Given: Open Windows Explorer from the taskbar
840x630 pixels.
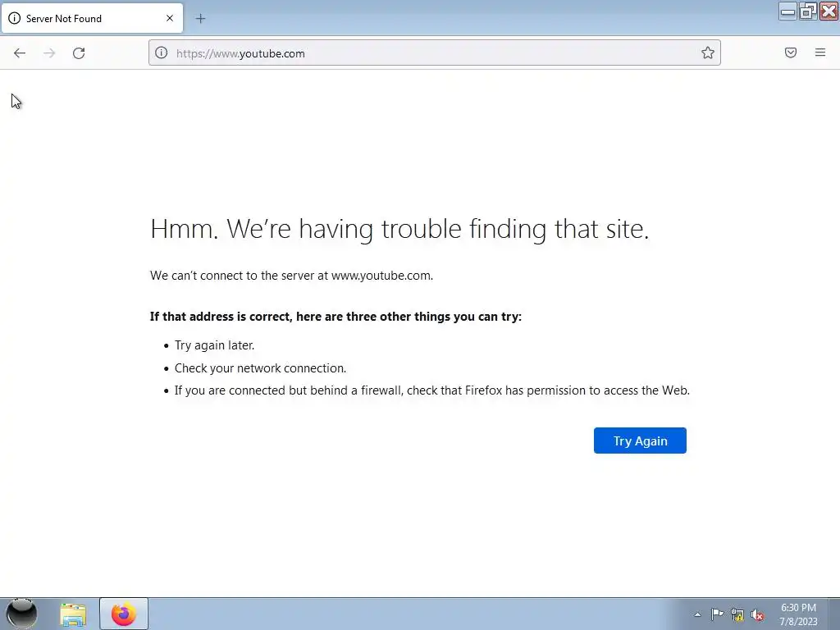Looking at the screenshot, I should pyautogui.click(x=73, y=614).
